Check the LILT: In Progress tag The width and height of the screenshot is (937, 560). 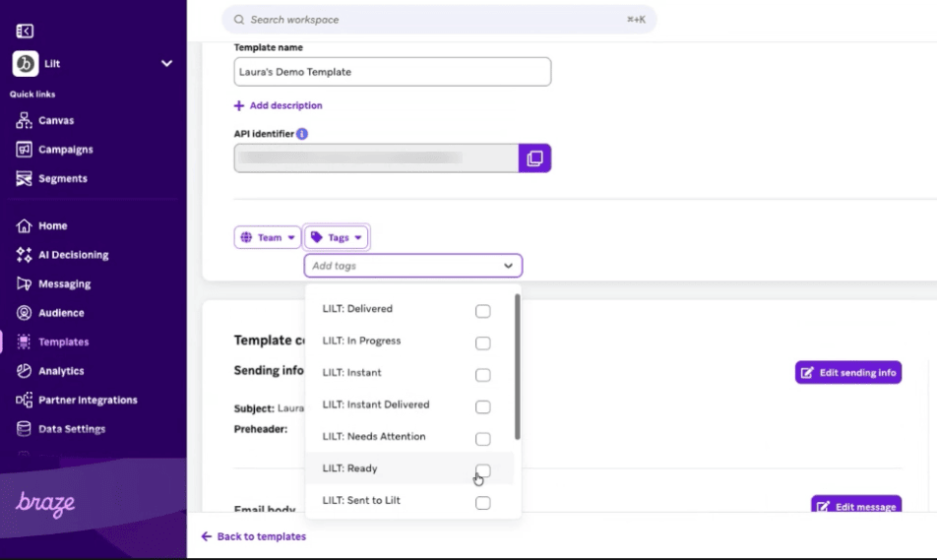(483, 343)
